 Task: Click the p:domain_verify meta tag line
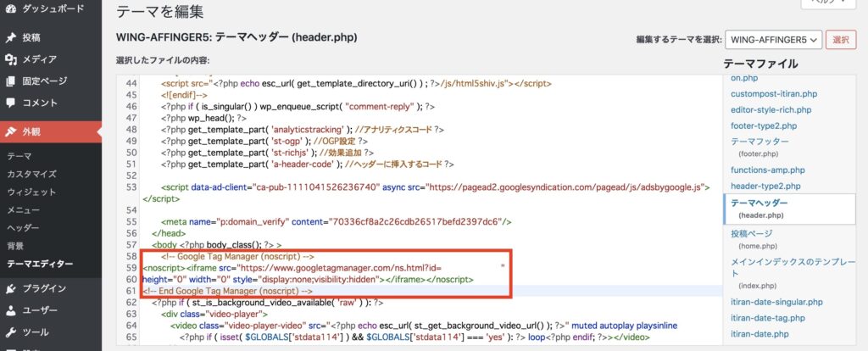(x=337, y=222)
